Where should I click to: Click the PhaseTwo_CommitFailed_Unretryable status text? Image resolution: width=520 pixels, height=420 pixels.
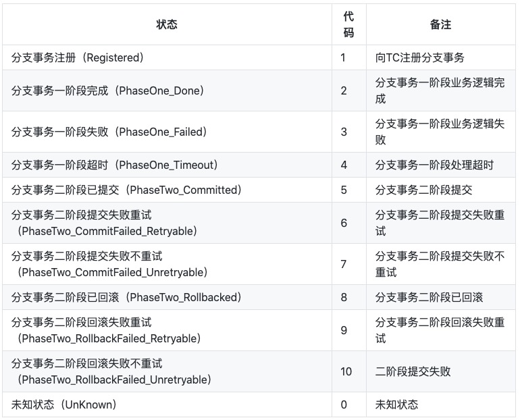109,264
